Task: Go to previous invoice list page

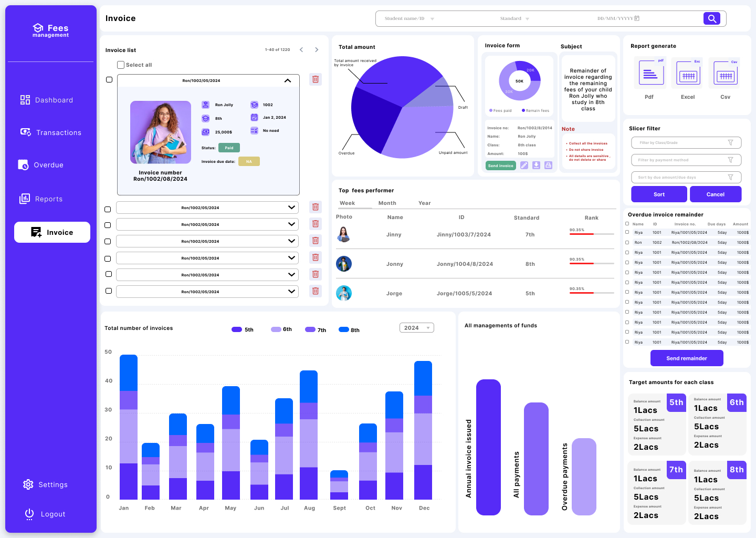Action: 301,50
